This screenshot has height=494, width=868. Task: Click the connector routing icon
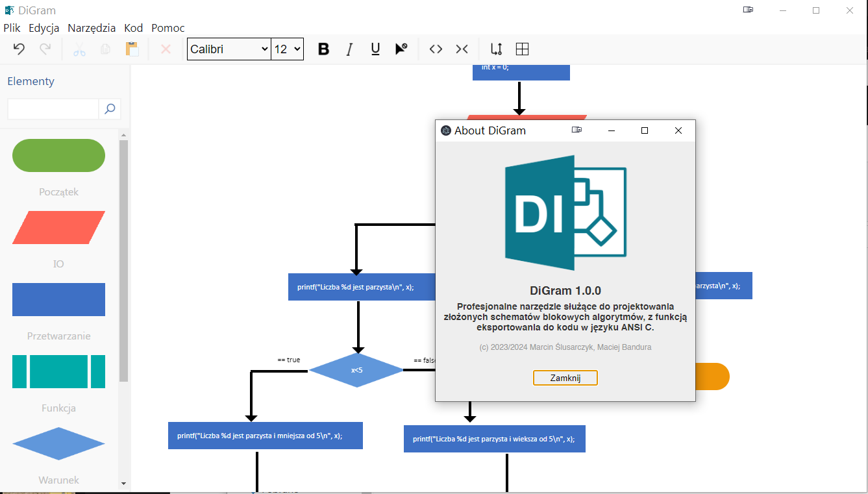[496, 49]
